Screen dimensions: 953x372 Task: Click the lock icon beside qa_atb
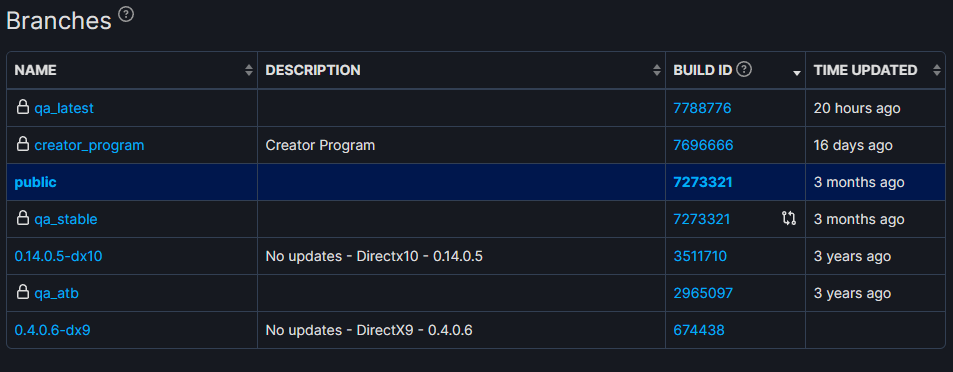click(22, 293)
